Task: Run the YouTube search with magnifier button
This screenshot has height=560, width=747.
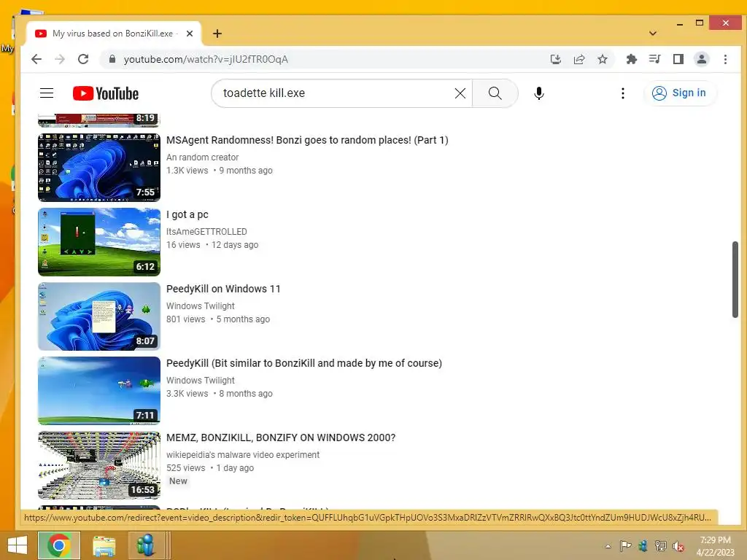Action: (x=495, y=93)
